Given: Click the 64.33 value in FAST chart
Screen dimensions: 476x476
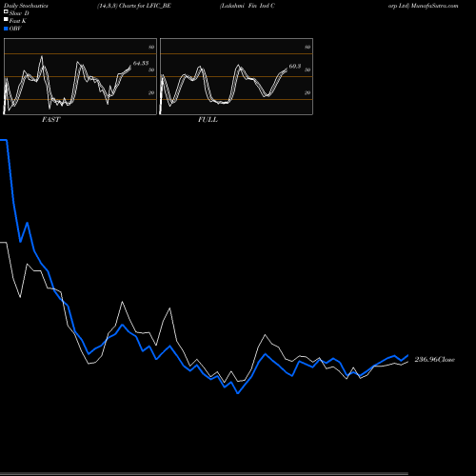Looking at the screenshot, I should [141, 63].
